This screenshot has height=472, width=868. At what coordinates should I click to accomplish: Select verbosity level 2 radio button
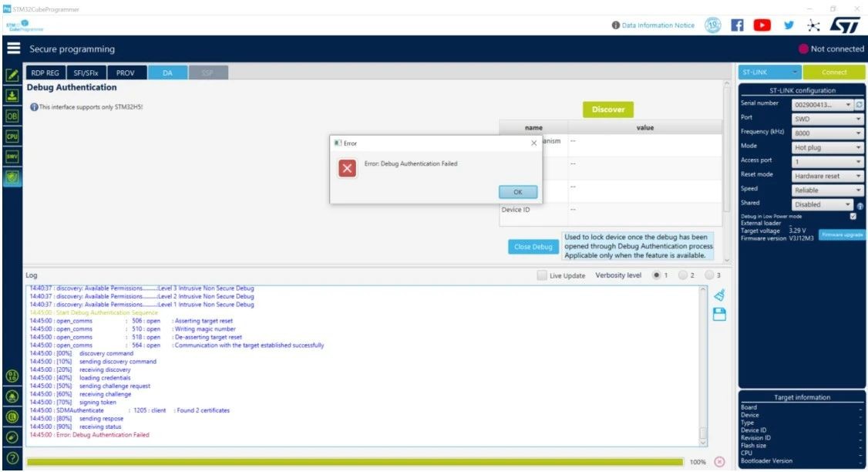tap(682, 275)
